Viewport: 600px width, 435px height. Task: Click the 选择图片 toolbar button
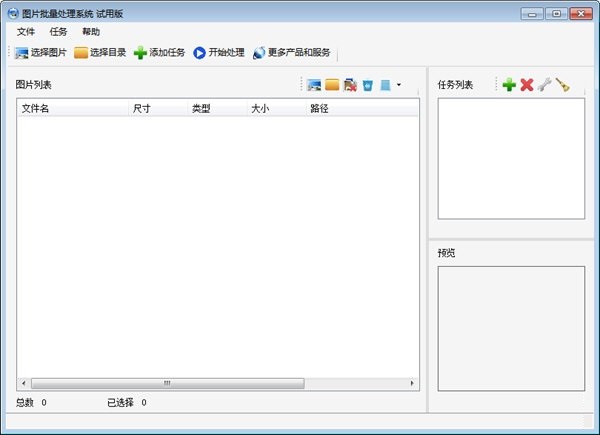coord(40,52)
